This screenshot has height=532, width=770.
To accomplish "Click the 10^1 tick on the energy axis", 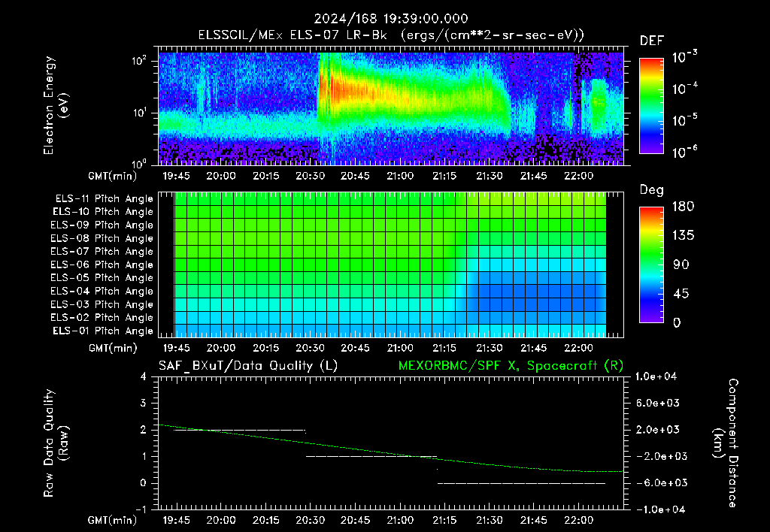I will click(139, 113).
